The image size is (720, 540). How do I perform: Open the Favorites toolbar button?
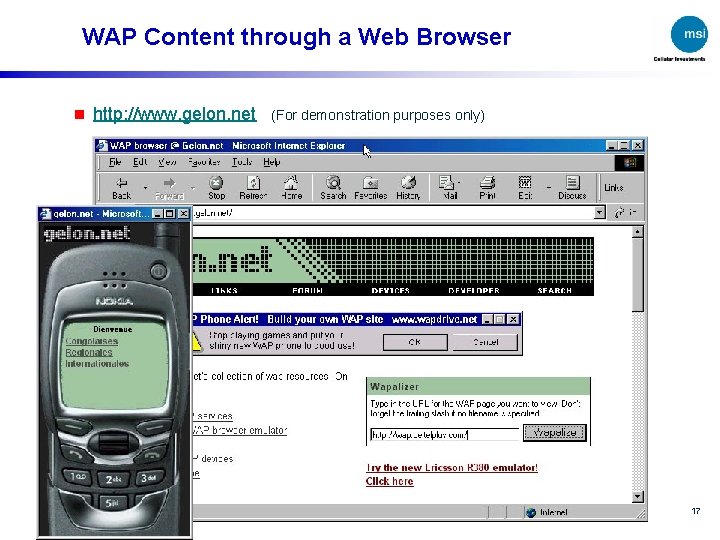(371, 188)
